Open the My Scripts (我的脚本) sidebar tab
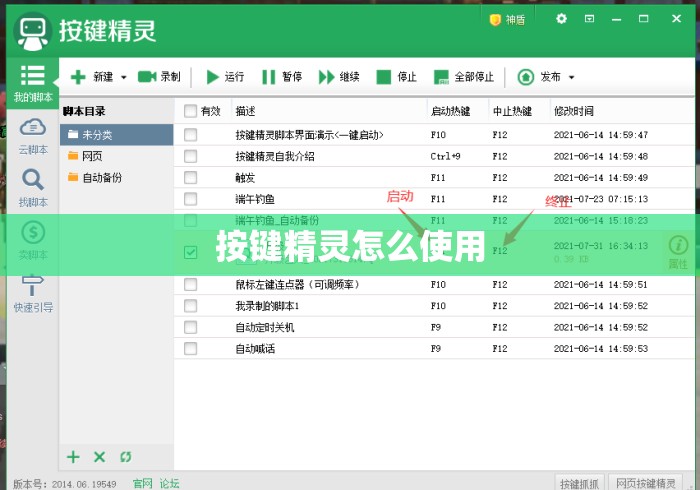This screenshot has width=700, height=490. point(33,83)
